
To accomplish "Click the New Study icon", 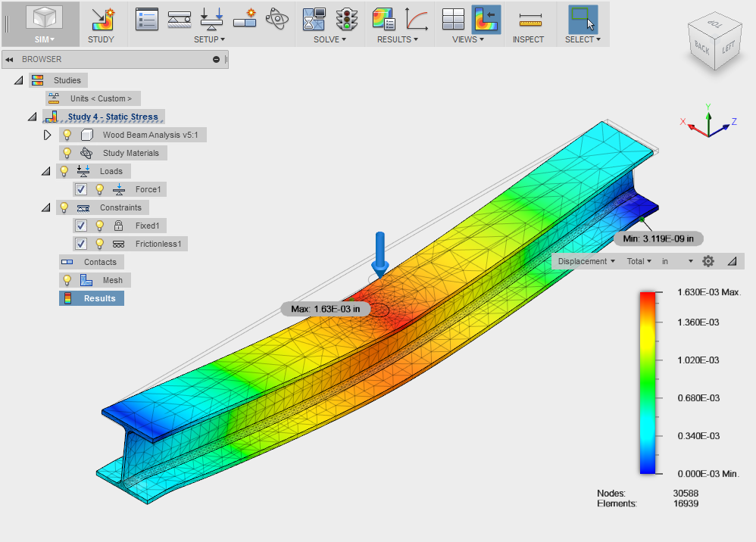I will (102, 20).
